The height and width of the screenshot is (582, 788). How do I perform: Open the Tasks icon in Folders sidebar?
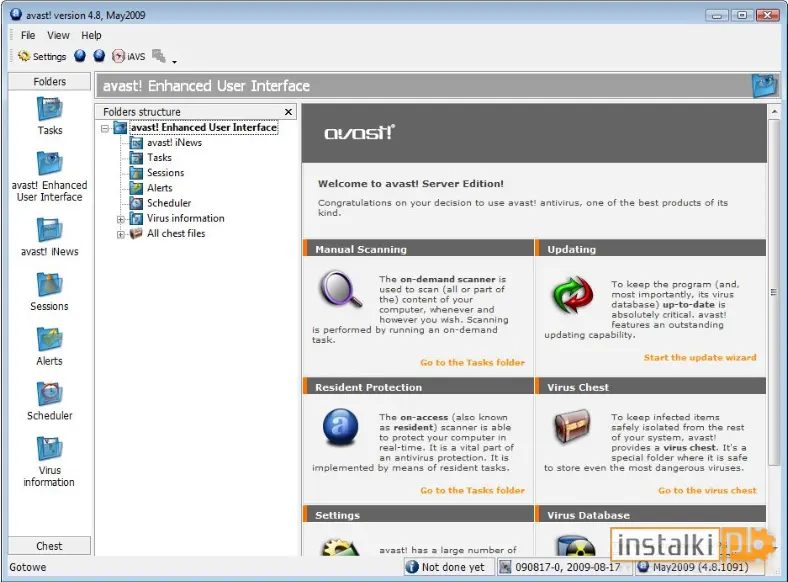point(50,116)
